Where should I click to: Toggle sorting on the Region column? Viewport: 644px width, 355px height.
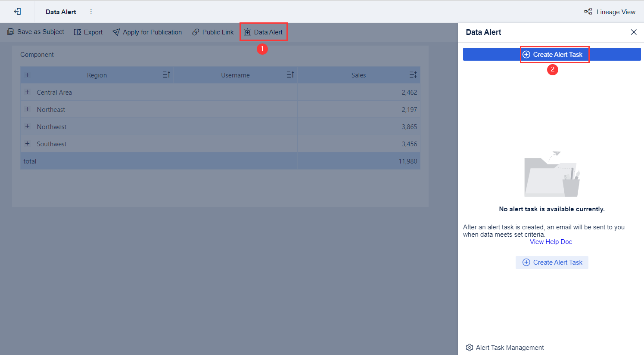[166, 74]
